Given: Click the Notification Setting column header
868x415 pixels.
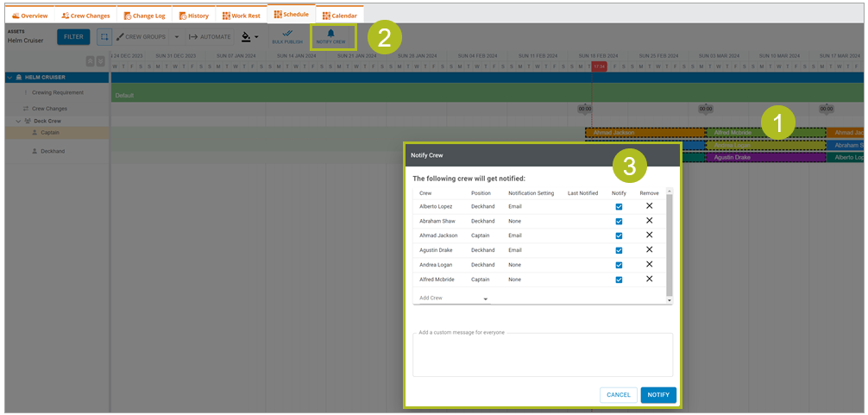Looking at the screenshot, I should (531, 193).
